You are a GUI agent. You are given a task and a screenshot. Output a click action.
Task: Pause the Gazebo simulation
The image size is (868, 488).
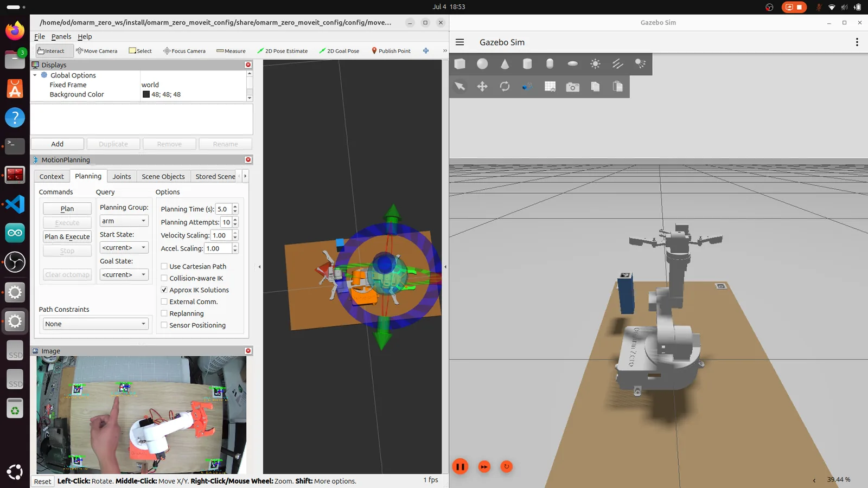point(460,466)
